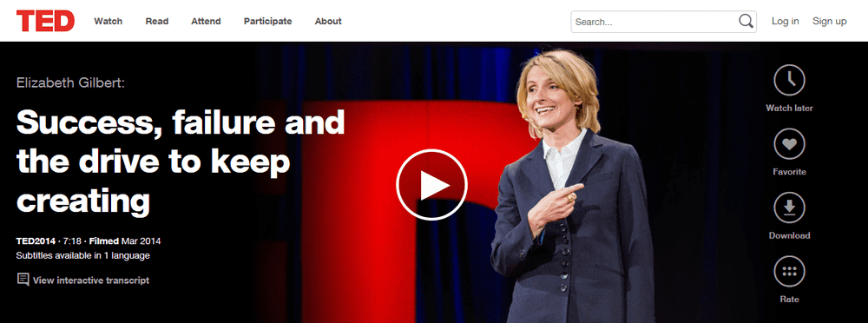868x323 pixels.
Task: Click the TED logo
Action: (45, 21)
